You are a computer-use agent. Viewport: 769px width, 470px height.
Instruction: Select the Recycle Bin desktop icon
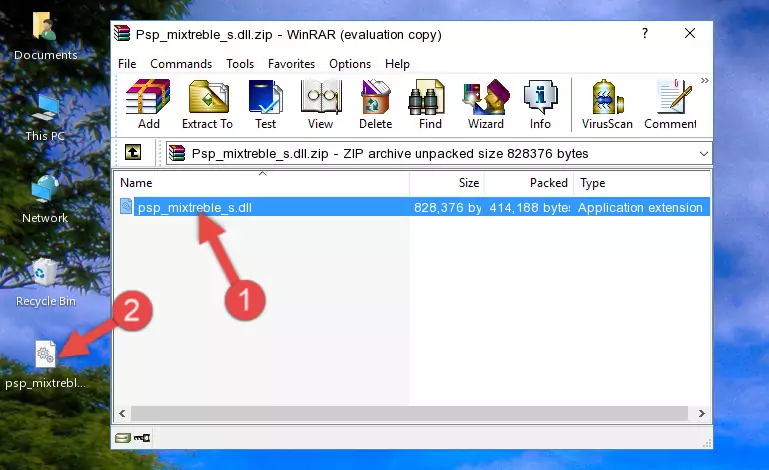(45, 283)
